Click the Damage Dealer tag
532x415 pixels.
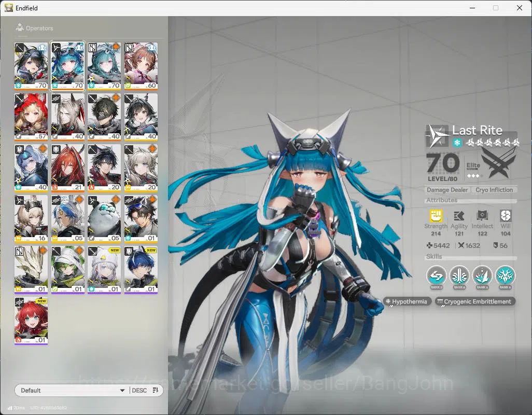coord(447,190)
